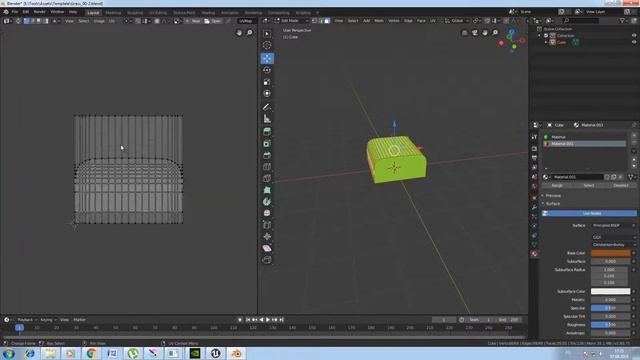Collapse Collection tree in outliner
This screenshot has height=360, width=640.
pos(539,36)
